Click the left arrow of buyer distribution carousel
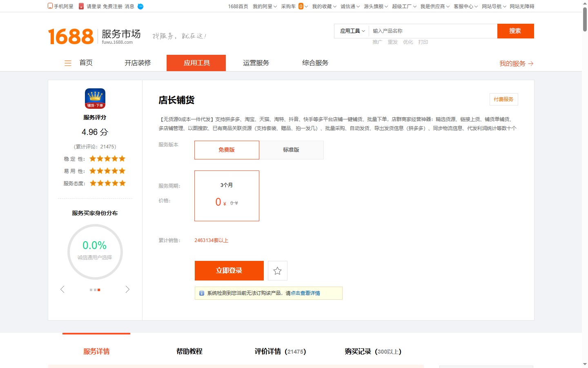The width and height of the screenshot is (588, 368). [x=62, y=289]
